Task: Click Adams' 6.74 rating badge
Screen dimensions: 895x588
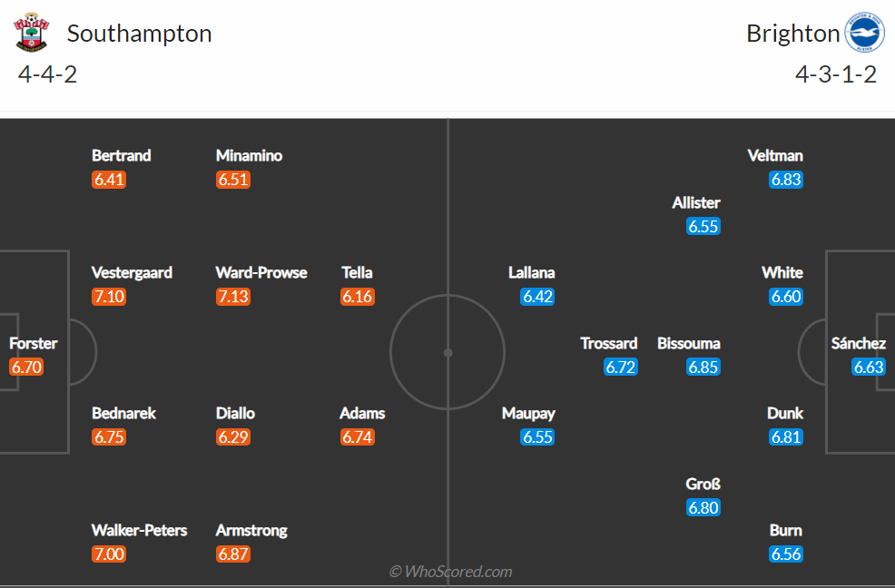Action: pyautogui.click(x=358, y=437)
